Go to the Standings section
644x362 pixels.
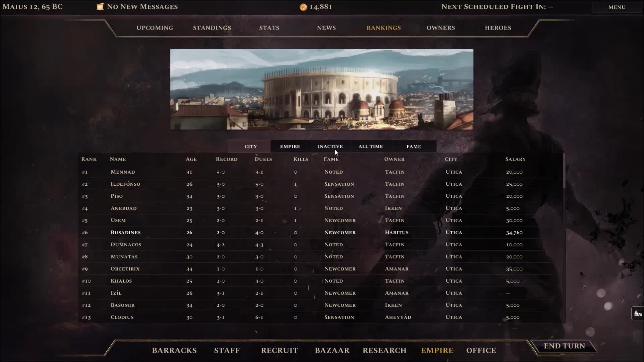[x=212, y=28]
